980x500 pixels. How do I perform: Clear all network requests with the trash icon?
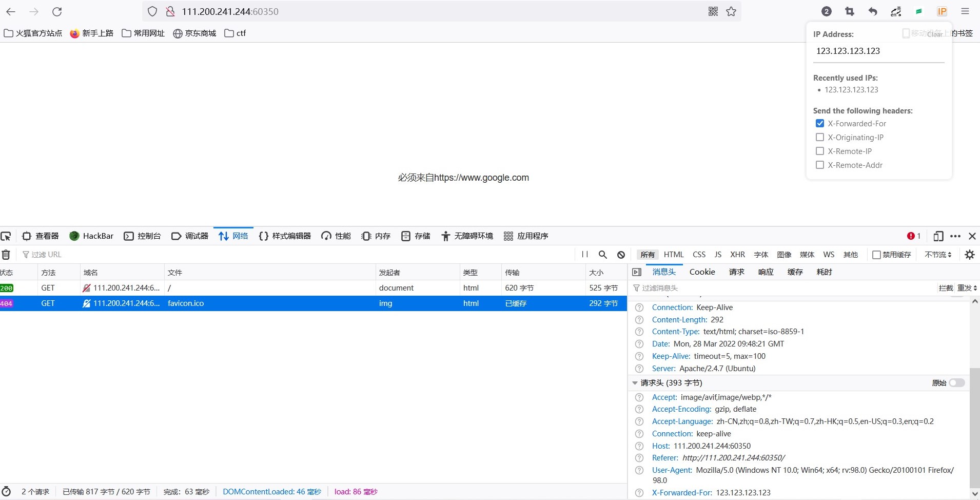pos(6,254)
